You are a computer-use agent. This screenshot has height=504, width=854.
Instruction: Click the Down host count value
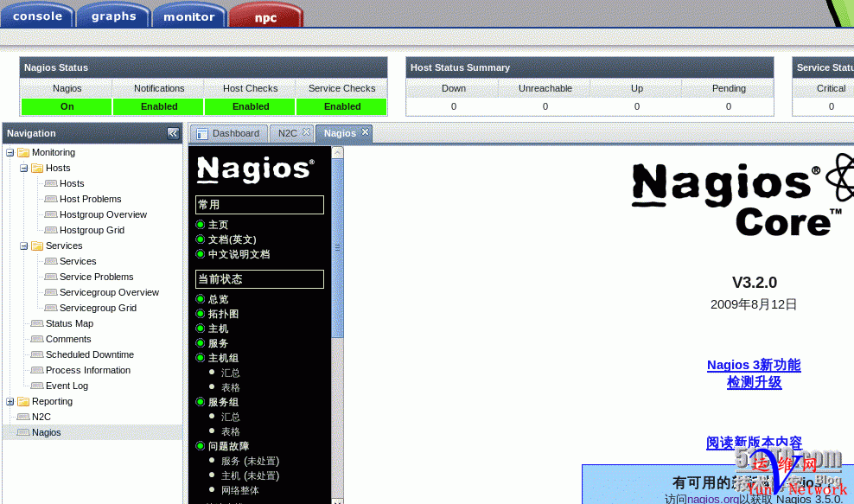click(454, 107)
